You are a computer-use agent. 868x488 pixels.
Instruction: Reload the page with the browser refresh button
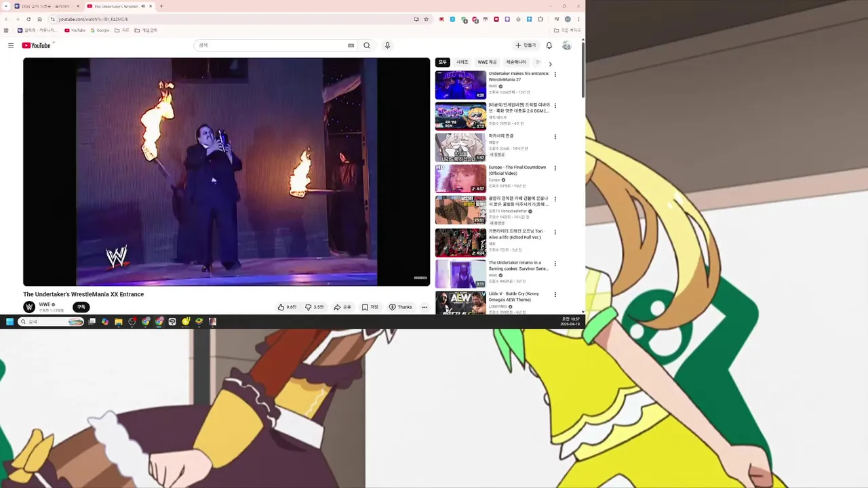tap(28, 19)
